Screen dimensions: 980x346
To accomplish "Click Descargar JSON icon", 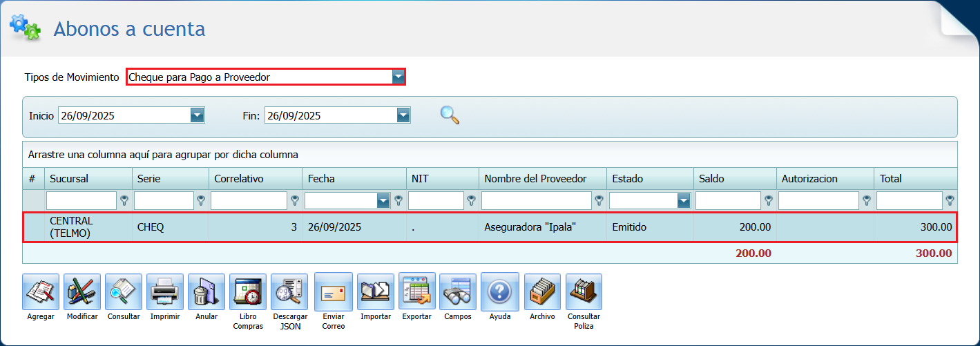I will (289, 292).
